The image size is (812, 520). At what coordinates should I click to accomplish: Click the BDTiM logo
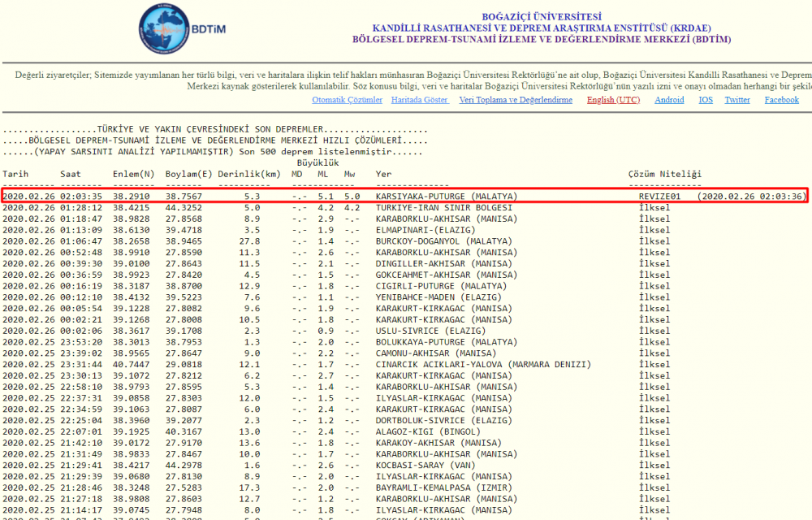[x=173, y=29]
